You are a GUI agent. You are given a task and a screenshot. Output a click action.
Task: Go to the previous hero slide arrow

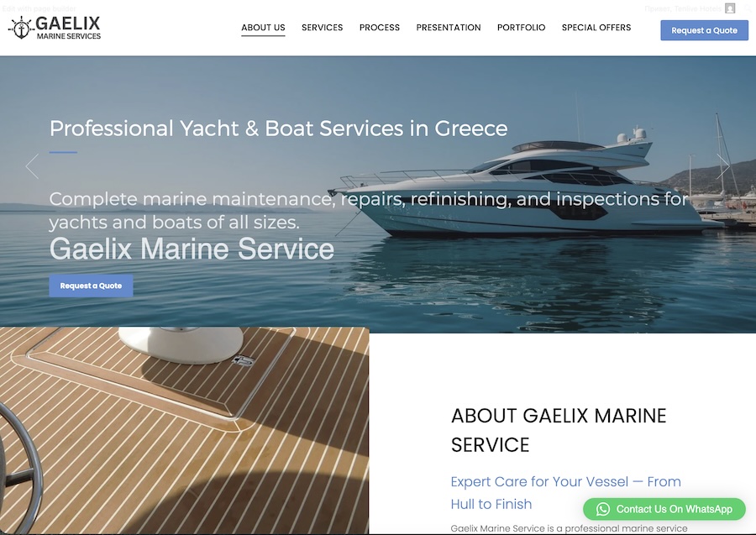click(x=32, y=166)
